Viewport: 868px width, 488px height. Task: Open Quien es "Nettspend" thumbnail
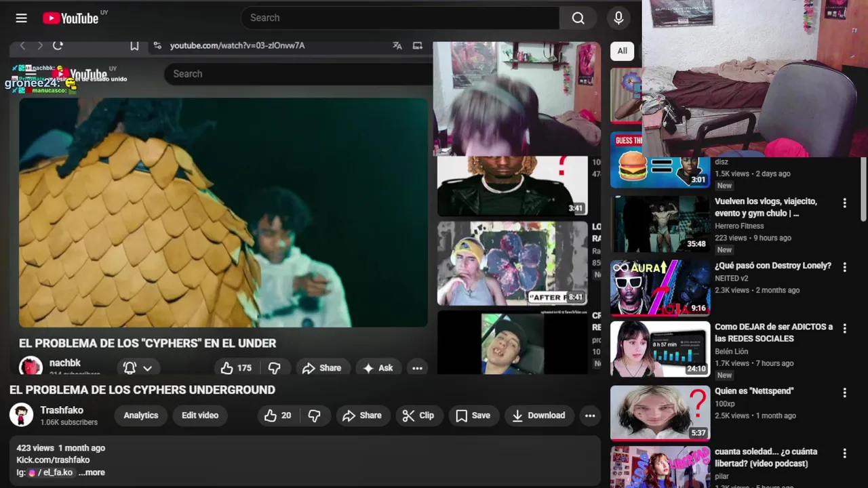tap(660, 413)
